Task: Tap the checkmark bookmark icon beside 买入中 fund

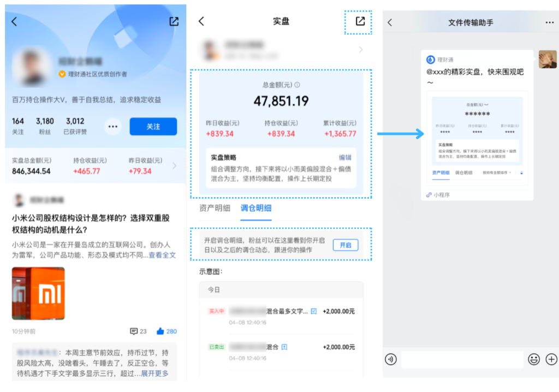Action: click(x=314, y=311)
